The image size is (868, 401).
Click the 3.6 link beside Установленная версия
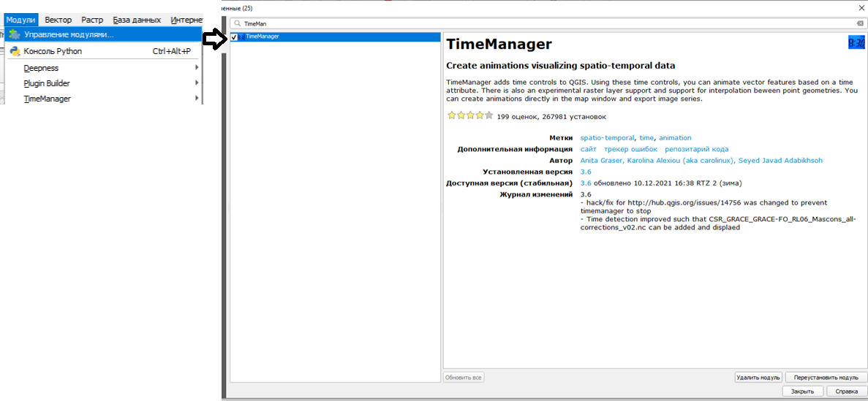[x=586, y=172]
